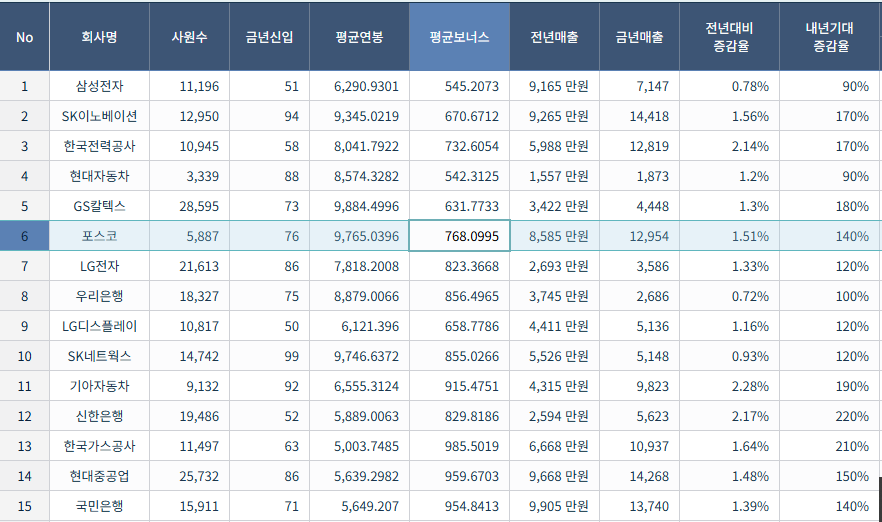This screenshot has height=522, width=882.
Task: Click average salary cell 5,003.7485
Action: [x=359, y=446]
